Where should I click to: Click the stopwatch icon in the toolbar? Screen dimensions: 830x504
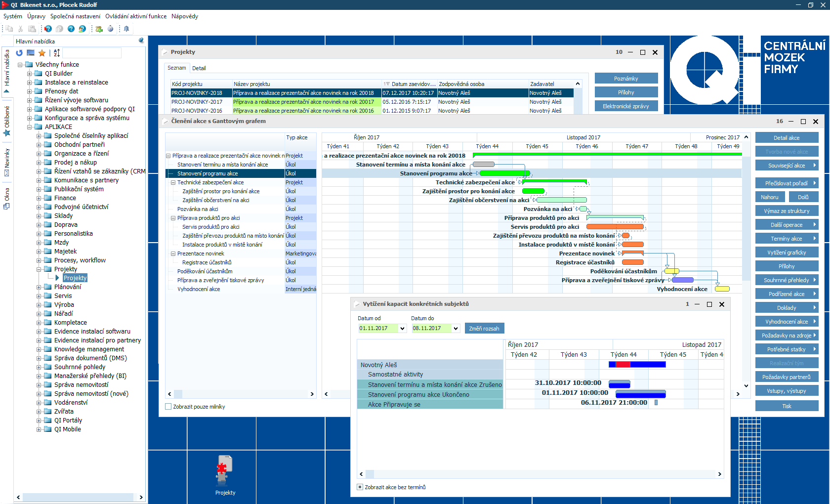[110, 29]
